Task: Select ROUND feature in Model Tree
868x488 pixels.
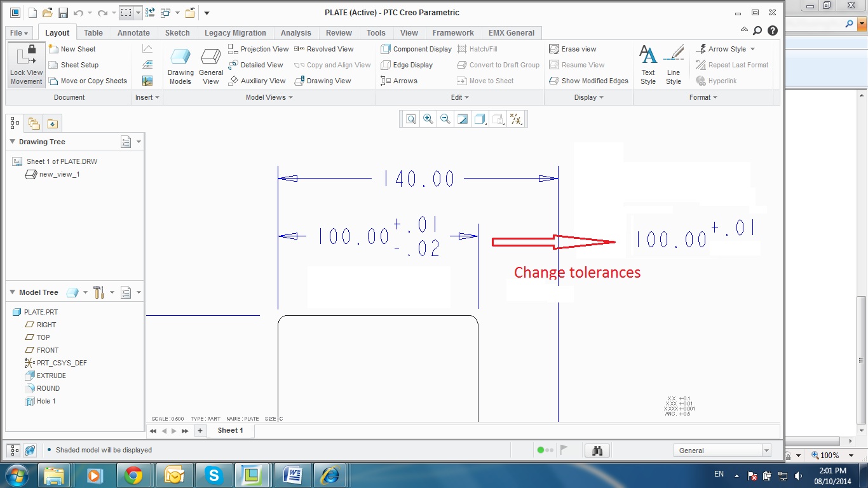Action: pos(42,388)
